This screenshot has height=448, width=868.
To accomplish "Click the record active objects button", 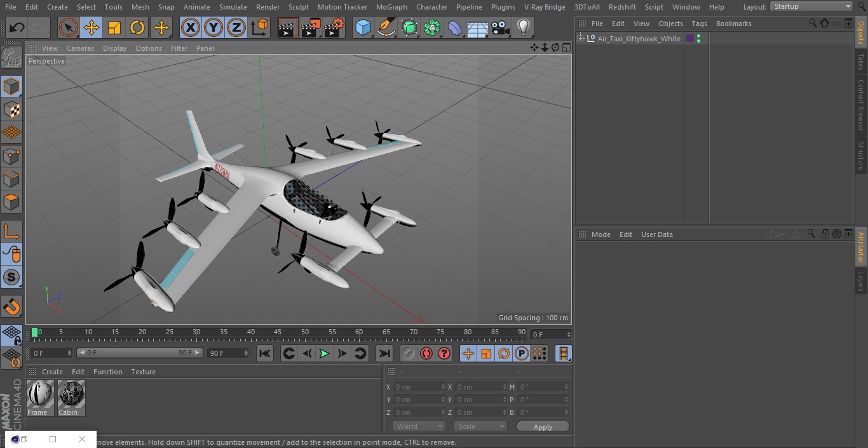I will click(409, 353).
